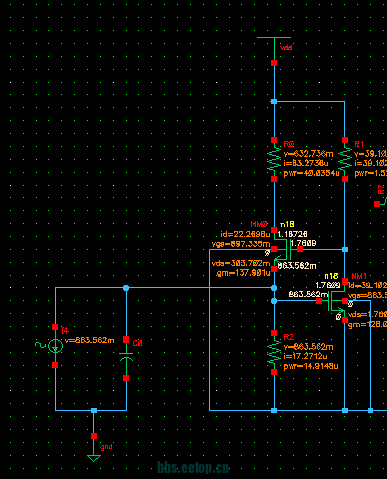Click NM0's "id=22.2698u" annotation

click(245, 234)
